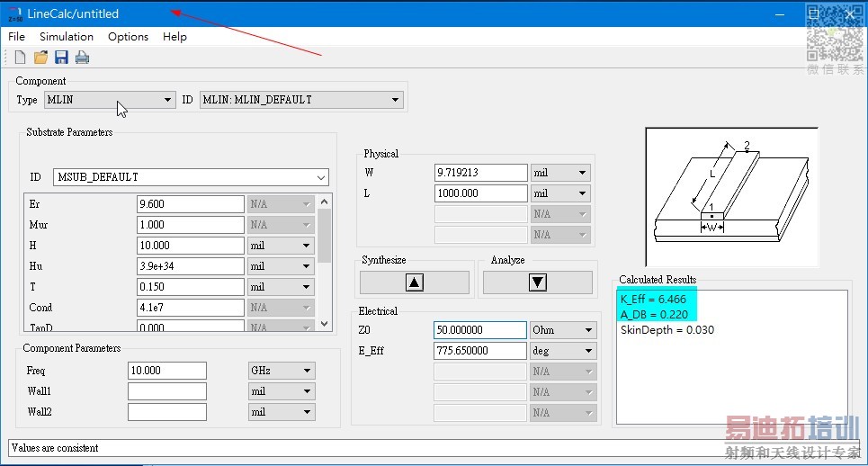Click the empty Wall1 input field
This screenshot has height=466, width=868.
pos(167,391)
